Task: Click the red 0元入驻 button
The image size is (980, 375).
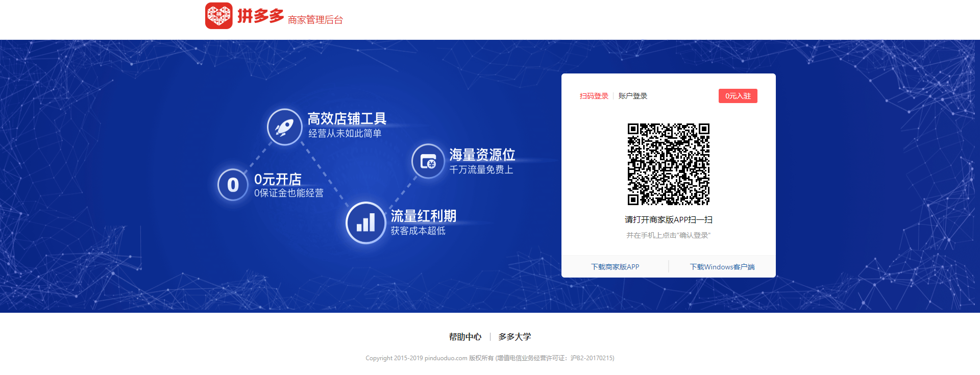Action: click(x=738, y=96)
